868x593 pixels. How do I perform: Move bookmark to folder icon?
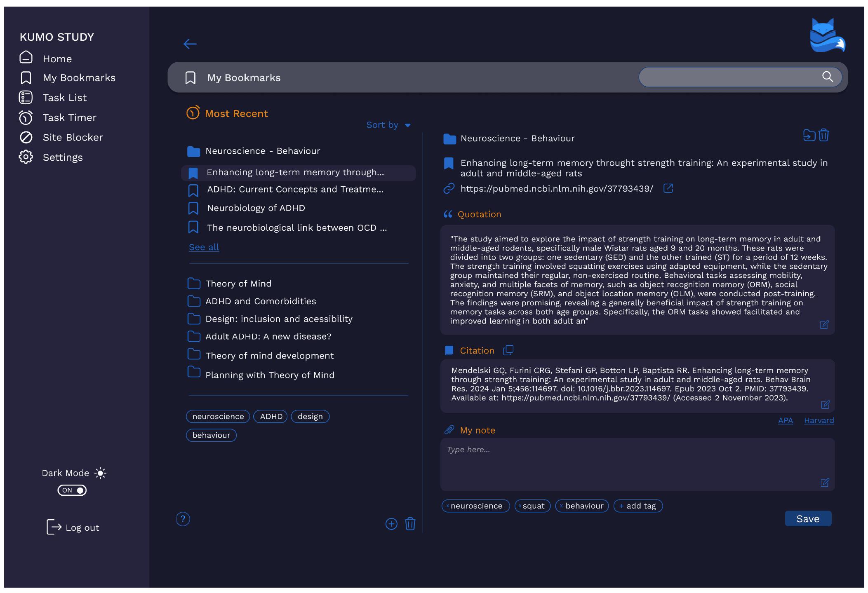809,135
